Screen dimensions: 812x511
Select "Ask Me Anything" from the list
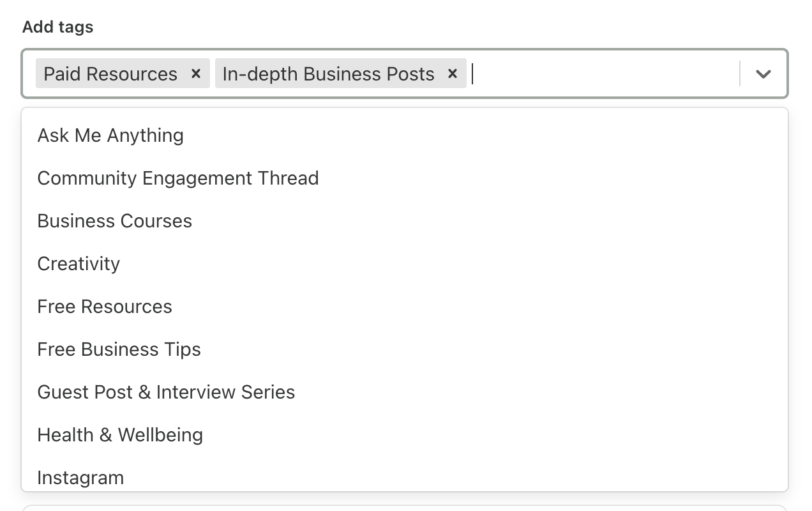pyautogui.click(x=110, y=135)
